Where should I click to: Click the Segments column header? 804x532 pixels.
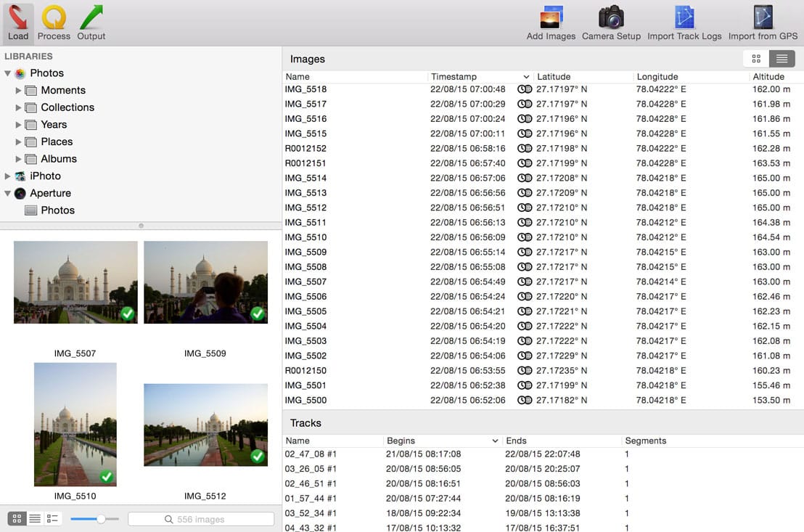click(x=645, y=441)
